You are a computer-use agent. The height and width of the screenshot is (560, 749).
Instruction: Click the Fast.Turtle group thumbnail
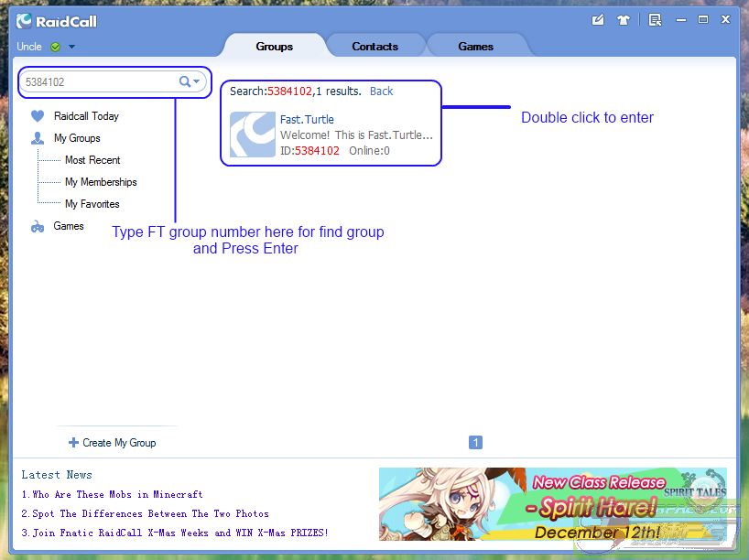[253, 135]
